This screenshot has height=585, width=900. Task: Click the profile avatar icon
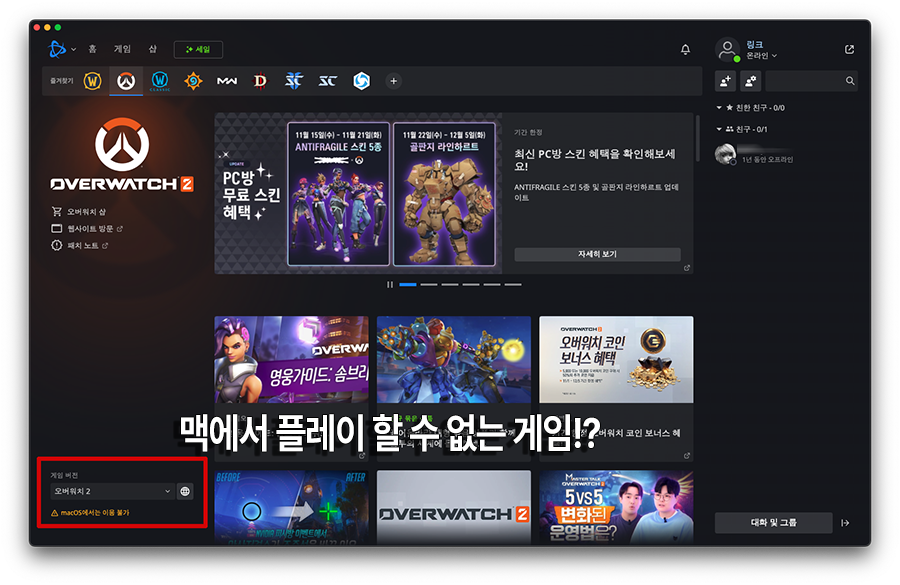click(727, 49)
